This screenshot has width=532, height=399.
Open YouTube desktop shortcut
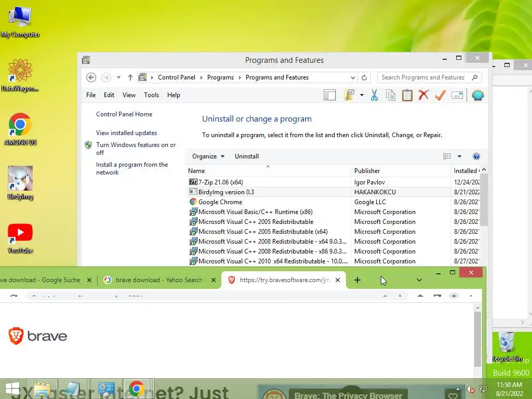coord(20,238)
